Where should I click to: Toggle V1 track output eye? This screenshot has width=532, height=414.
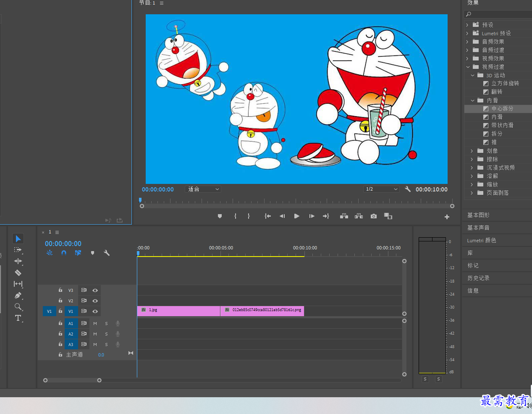coord(95,311)
